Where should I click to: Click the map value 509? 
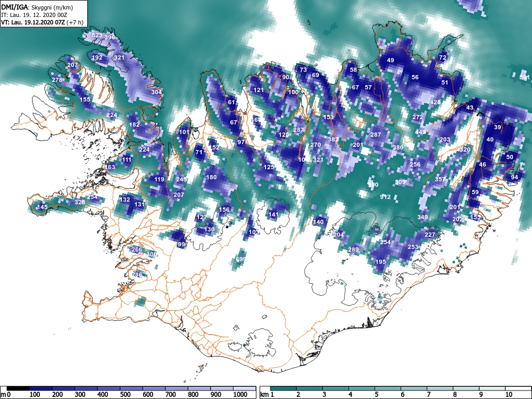[401, 182]
